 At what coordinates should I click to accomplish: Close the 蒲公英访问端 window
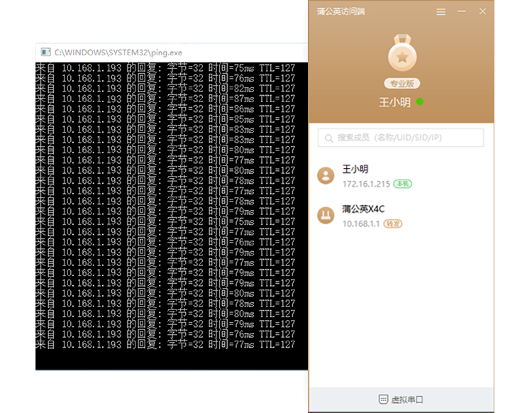pyautogui.click(x=482, y=11)
